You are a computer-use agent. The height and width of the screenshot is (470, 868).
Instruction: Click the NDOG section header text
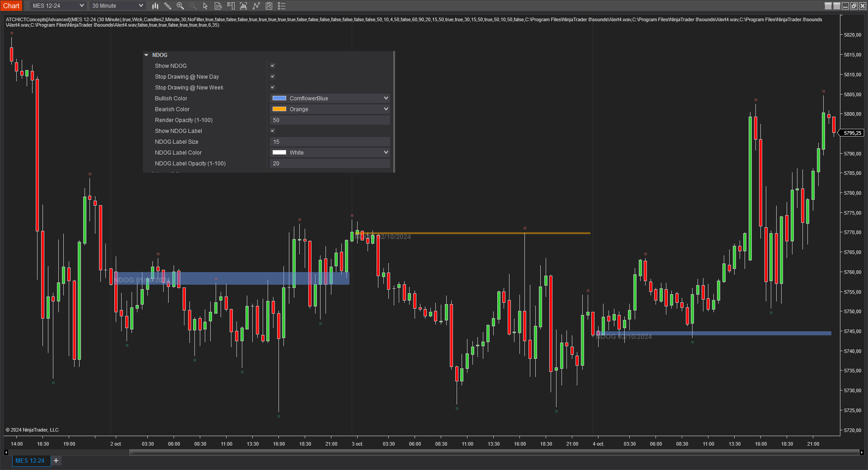pyautogui.click(x=160, y=55)
